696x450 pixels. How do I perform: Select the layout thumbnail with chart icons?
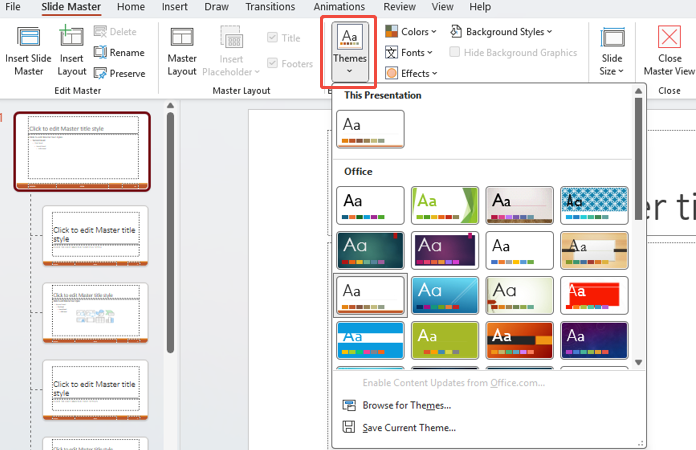tap(95, 312)
